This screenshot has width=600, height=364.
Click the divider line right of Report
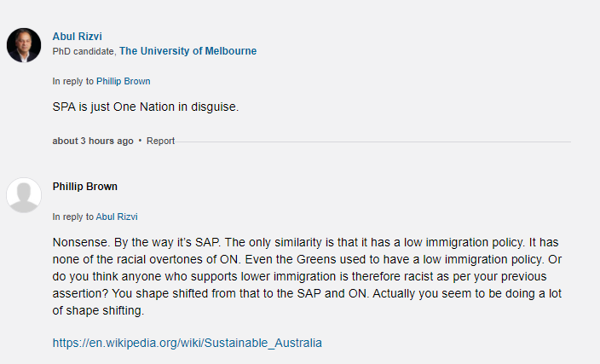pyautogui.click(x=375, y=142)
